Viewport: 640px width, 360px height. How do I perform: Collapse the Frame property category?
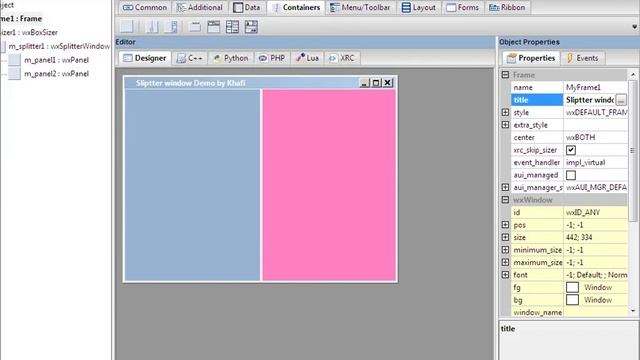coord(505,75)
